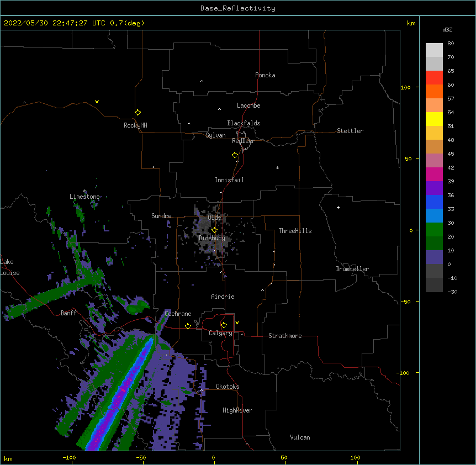Click the 45 value in the dBZ legend

coord(451,154)
